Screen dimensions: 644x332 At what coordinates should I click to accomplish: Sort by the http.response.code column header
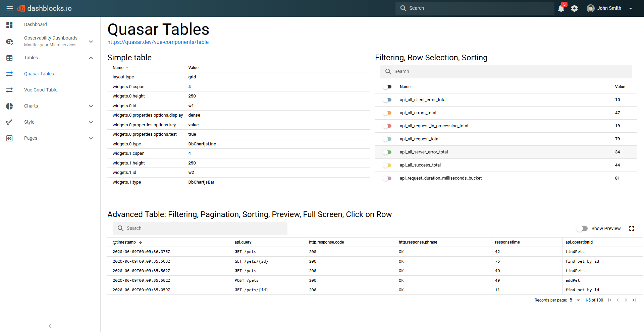coord(326,242)
